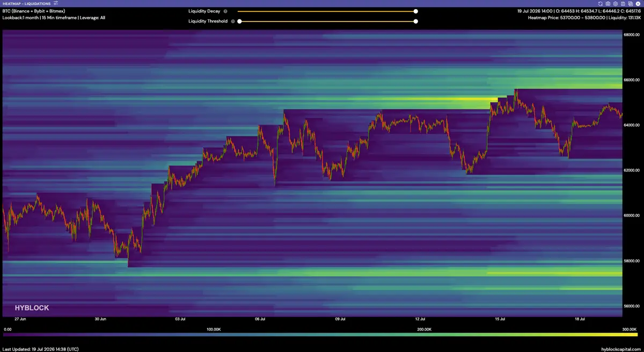Click the BTC (Binance + Bybit + Bitmex) text
Screen dimensions: 644x352
pos(33,11)
